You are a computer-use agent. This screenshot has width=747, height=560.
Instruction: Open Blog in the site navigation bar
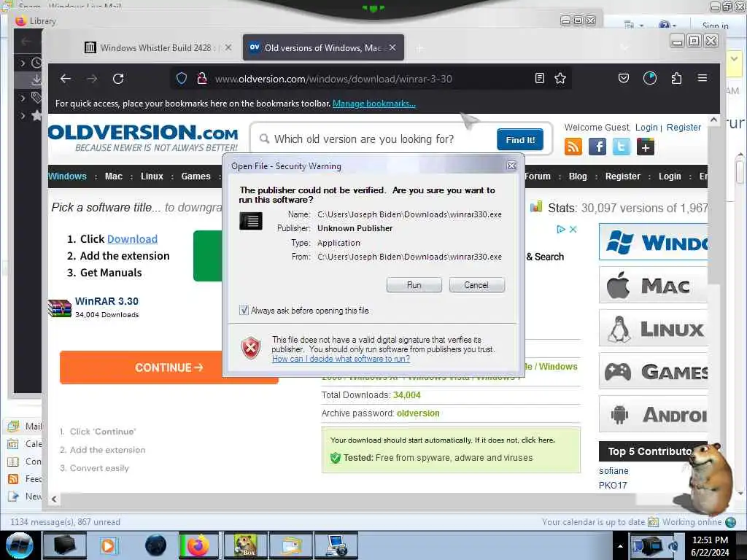coord(578,176)
